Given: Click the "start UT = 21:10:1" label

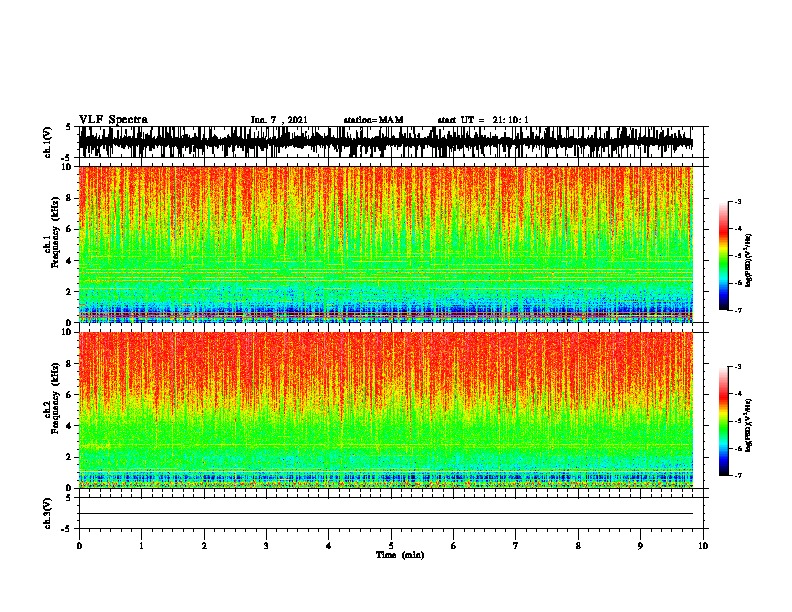Looking at the screenshot, I should [x=483, y=120].
